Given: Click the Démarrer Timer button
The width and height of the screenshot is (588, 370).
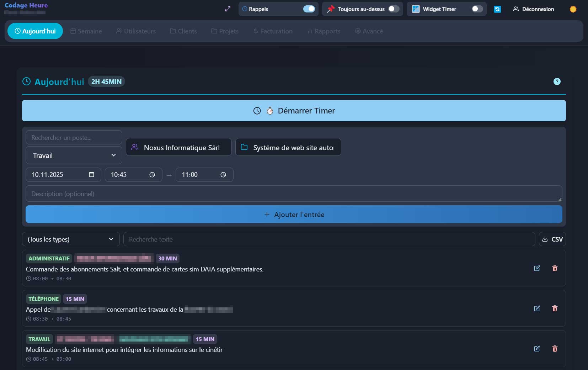Looking at the screenshot, I should pos(294,111).
